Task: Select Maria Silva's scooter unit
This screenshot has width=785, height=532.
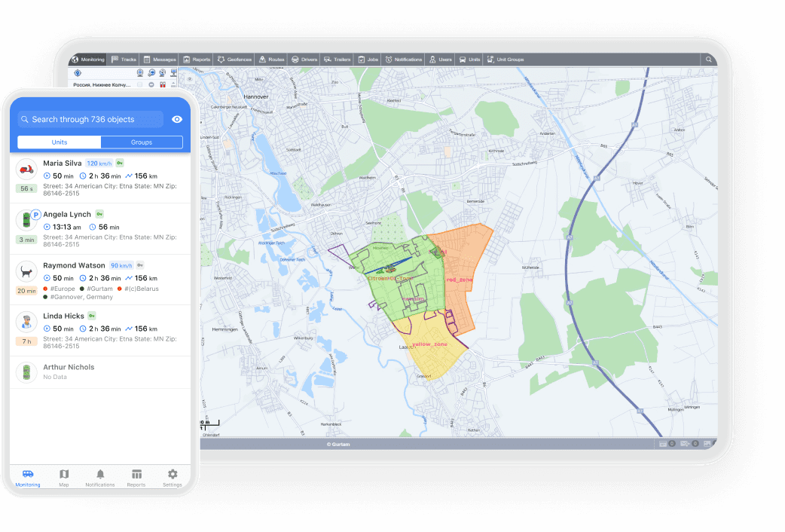Action: coord(26,170)
